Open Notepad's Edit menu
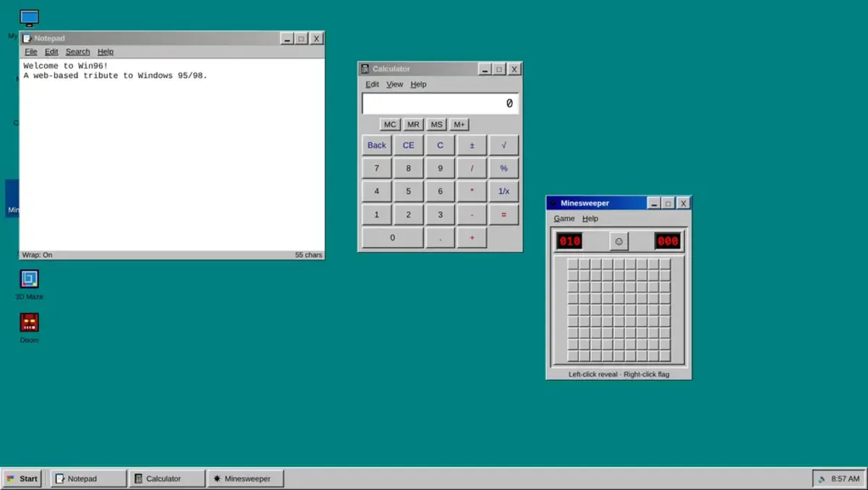The image size is (868, 490). pyautogui.click(x=51, y=51)
